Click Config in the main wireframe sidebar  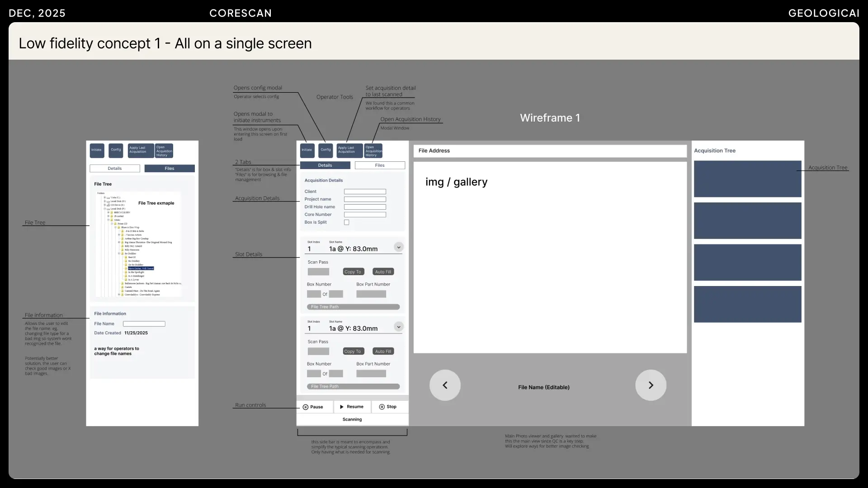coord(325,150)
